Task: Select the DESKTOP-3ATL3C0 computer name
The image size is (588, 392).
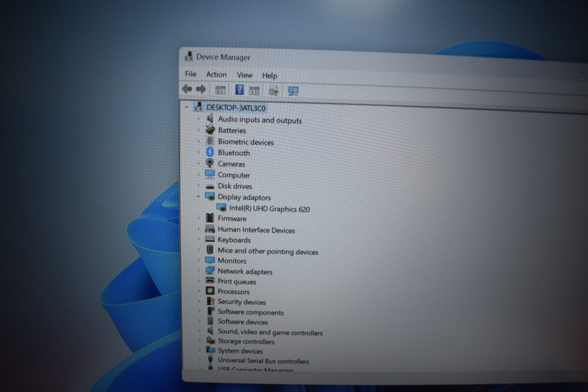Action: click(x=236, y=108)
